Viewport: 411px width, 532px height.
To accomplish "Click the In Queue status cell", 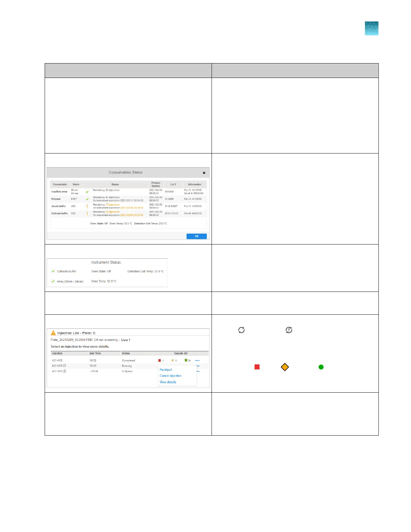I will 127,371.
